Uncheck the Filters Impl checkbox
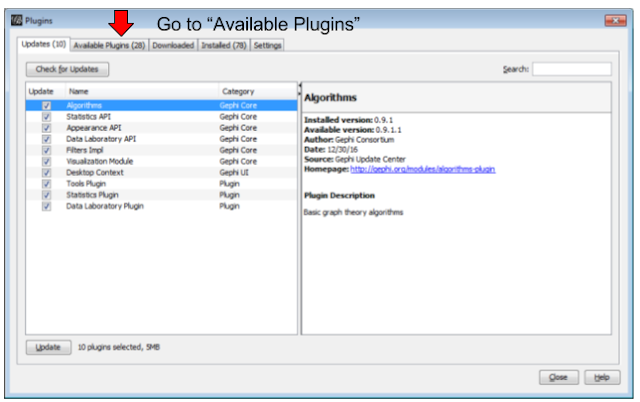640x402 pixels. tap(47, 150)
